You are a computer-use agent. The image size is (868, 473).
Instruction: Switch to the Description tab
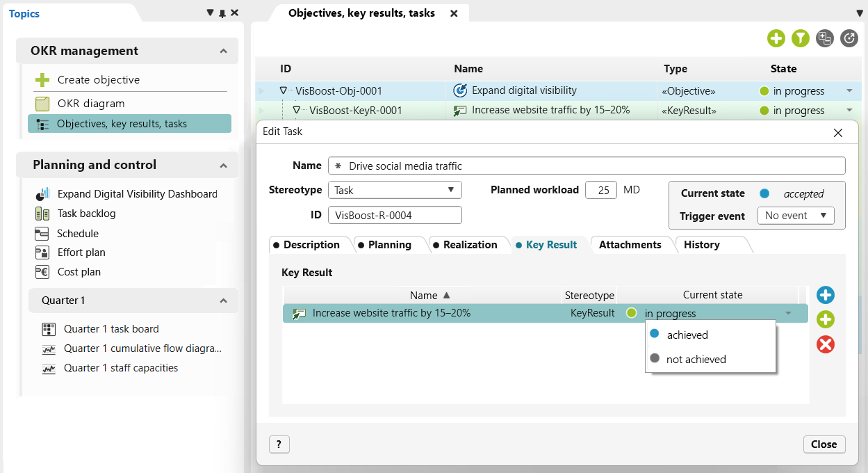311,245
